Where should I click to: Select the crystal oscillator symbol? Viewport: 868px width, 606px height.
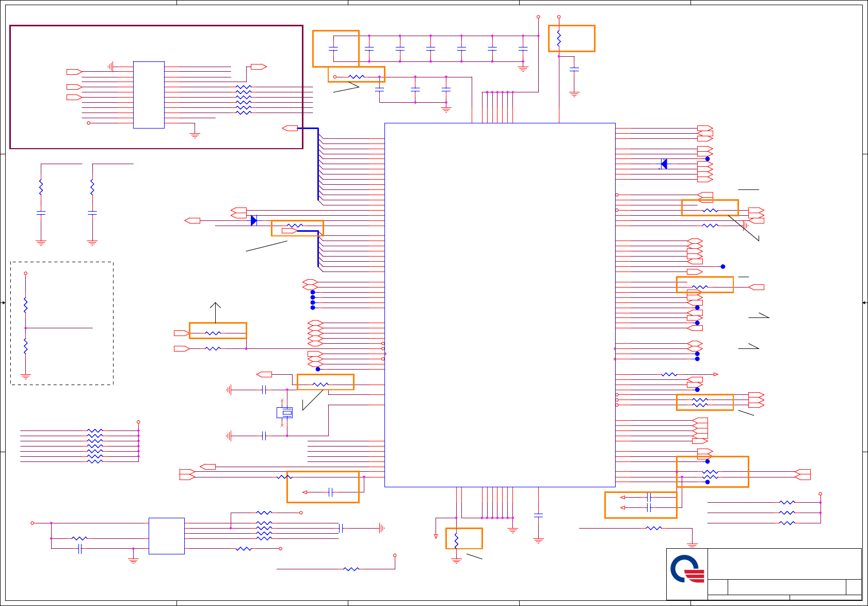(284, 412)
